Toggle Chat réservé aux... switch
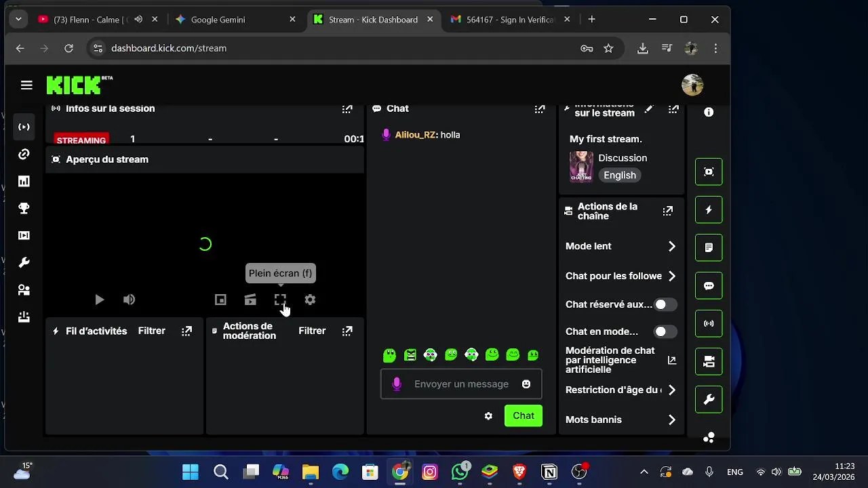Image resolution: width=868 pixels, height=488 pixels. pyautogui.click(x=665, y=304)
